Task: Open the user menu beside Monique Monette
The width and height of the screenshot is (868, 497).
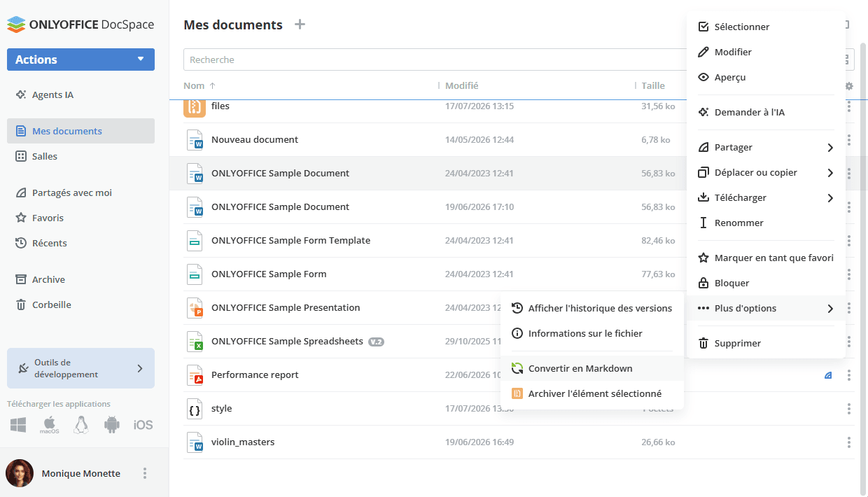Action: click(x=145, y=473)
